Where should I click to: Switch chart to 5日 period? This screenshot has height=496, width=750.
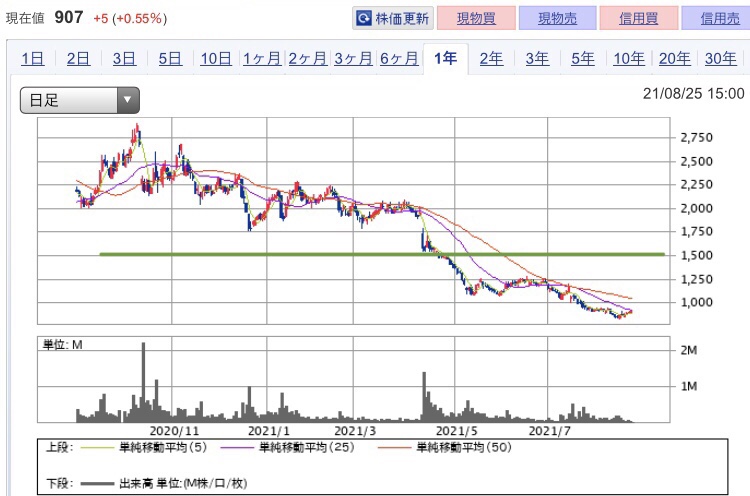170,59
